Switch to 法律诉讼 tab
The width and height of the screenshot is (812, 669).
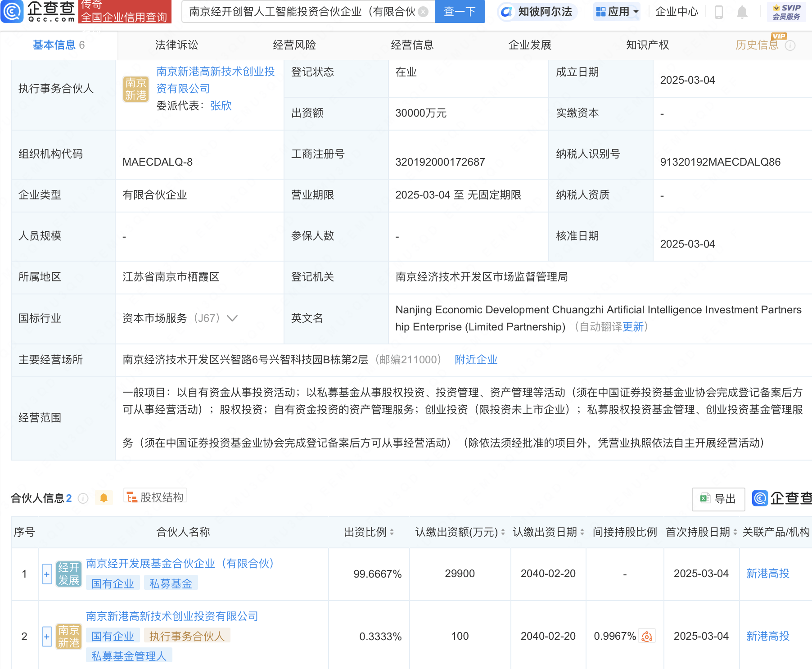coord(176,45)
